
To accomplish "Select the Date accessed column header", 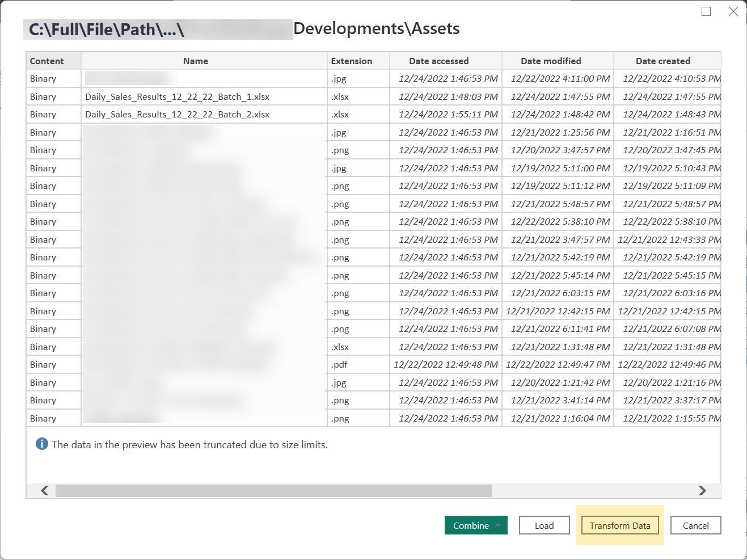I will 446,61.
